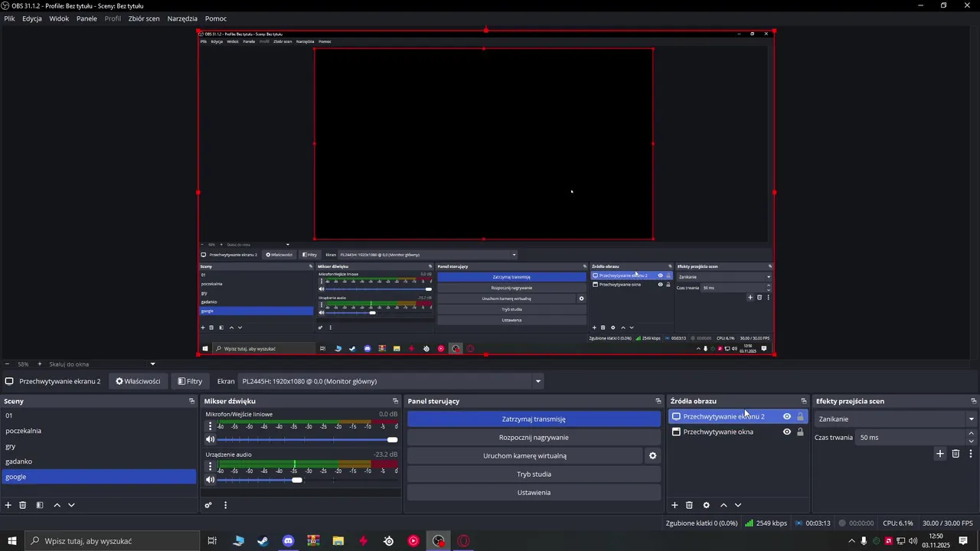Open Zanikanie transition dropdown
The image size is (980, 551).
(x=896, y=419)
